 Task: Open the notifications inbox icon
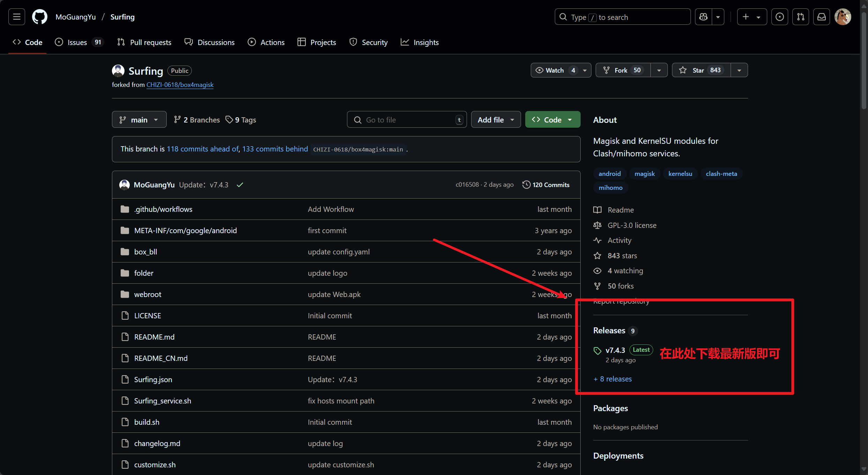coord(821,17)
